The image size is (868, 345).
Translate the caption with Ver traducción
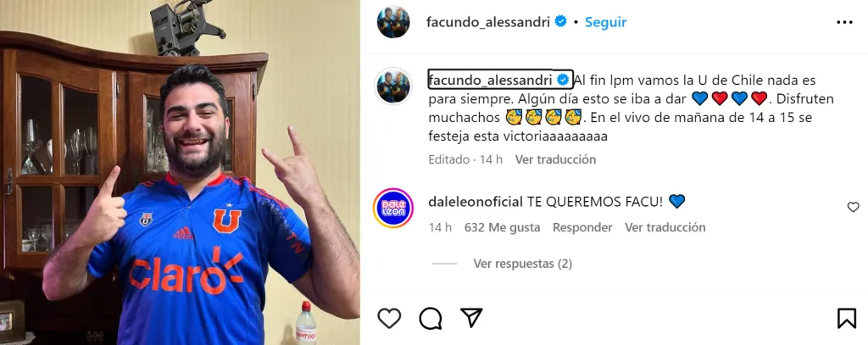pos(555,159)
